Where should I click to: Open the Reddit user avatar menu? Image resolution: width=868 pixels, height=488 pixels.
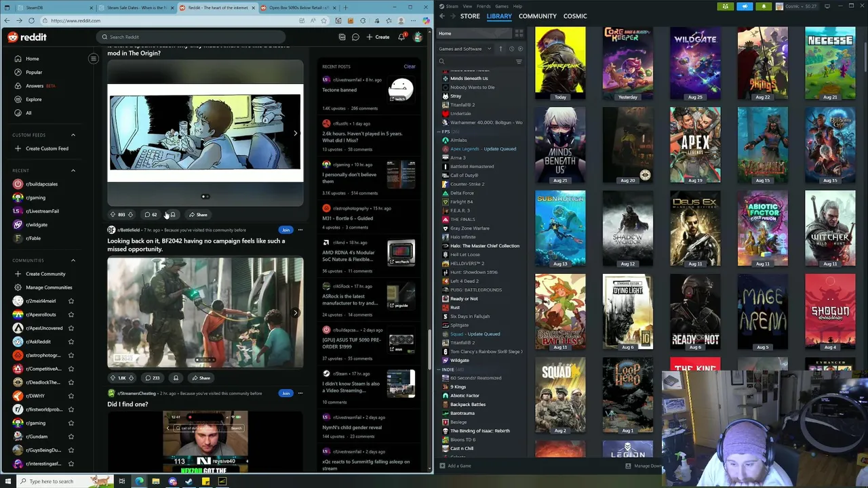[x=418, y=37]
